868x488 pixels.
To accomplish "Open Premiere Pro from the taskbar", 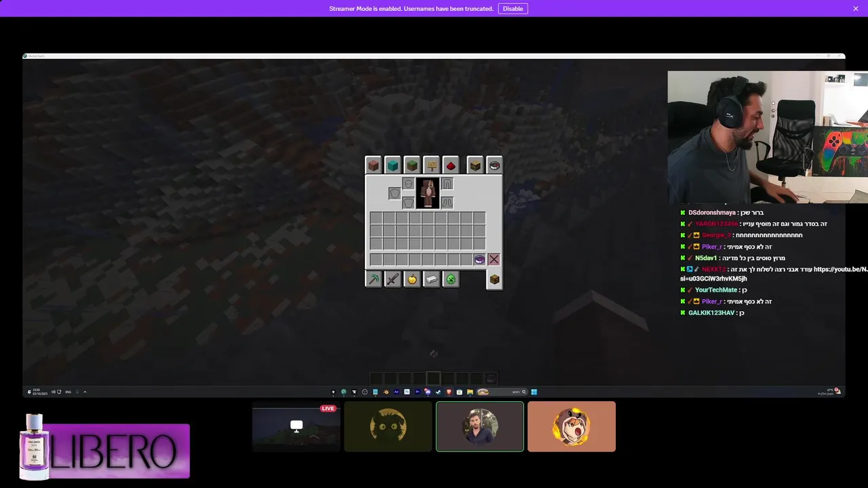I will 418,392.
